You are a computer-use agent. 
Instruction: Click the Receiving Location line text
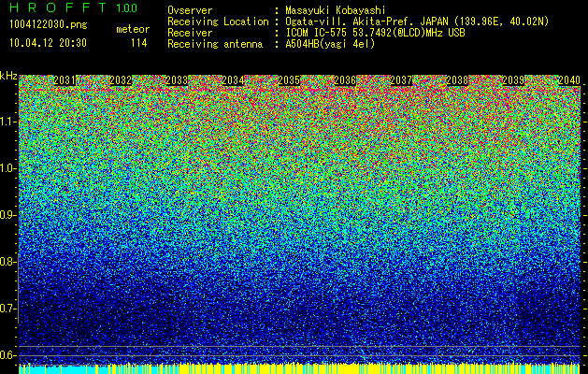coord(358,22)
